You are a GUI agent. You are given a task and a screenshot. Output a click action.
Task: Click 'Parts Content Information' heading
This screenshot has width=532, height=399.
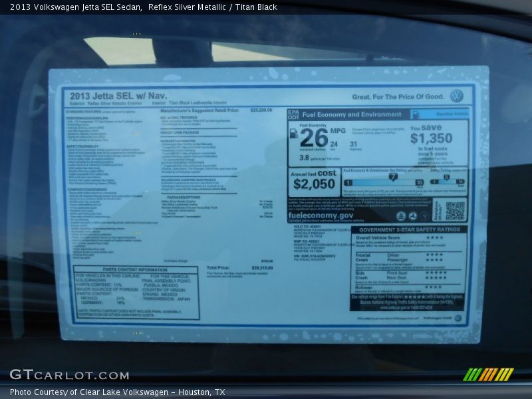(135, 270)
